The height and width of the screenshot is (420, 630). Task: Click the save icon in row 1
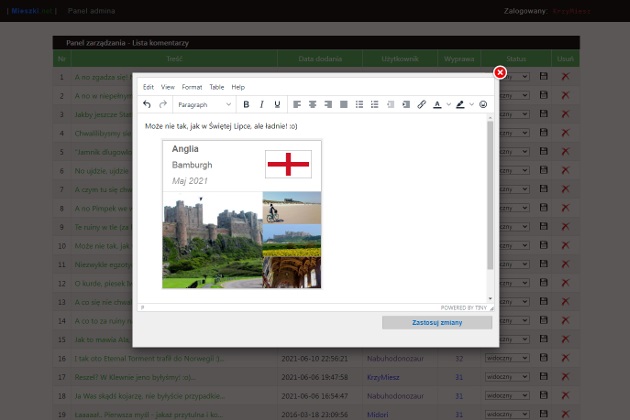pos(544,76)
